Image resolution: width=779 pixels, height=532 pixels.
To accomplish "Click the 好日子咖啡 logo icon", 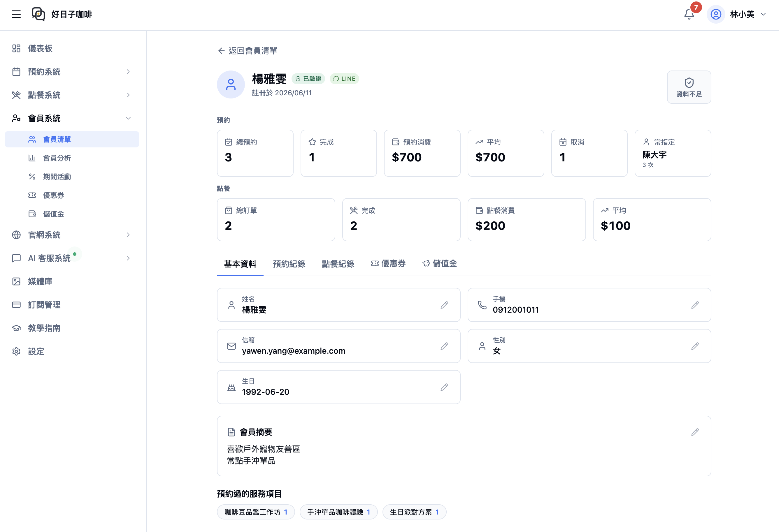I will [x=38, y=14].
